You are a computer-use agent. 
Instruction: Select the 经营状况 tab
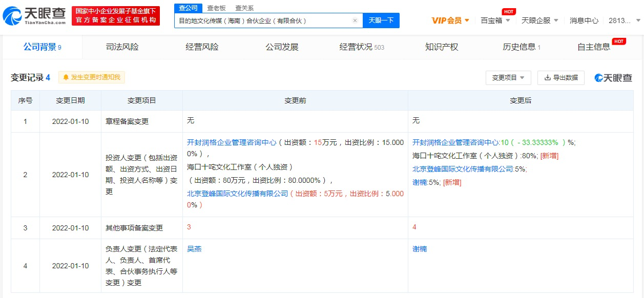[362, 47]
